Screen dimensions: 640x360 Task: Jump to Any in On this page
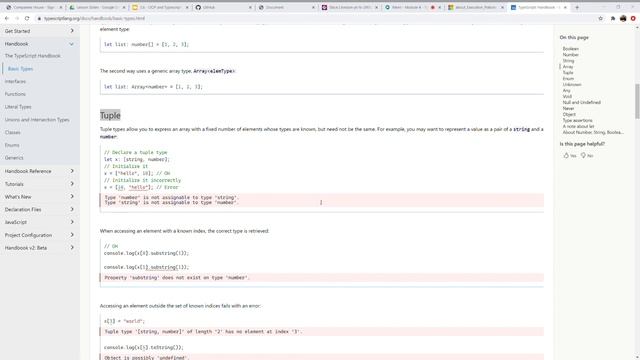point(567,91)
